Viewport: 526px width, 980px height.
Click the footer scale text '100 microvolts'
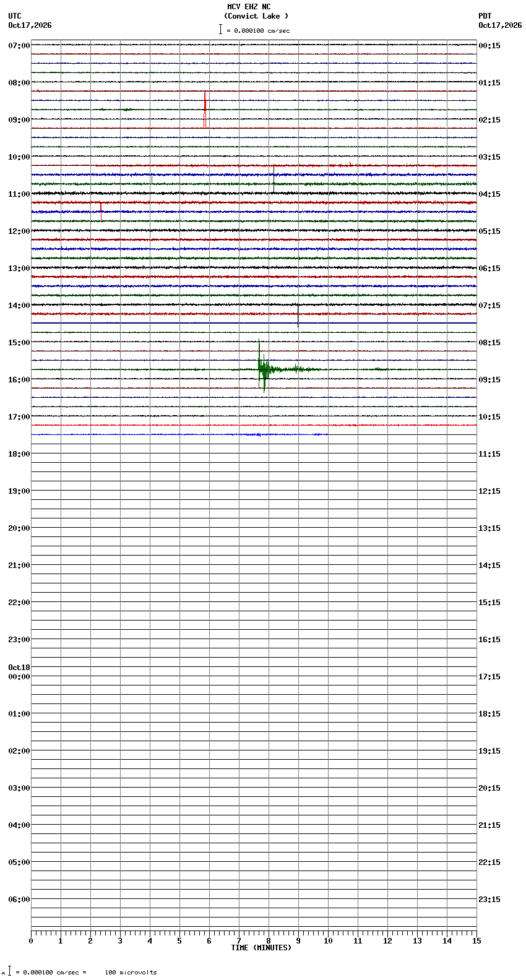pos(131,973)
